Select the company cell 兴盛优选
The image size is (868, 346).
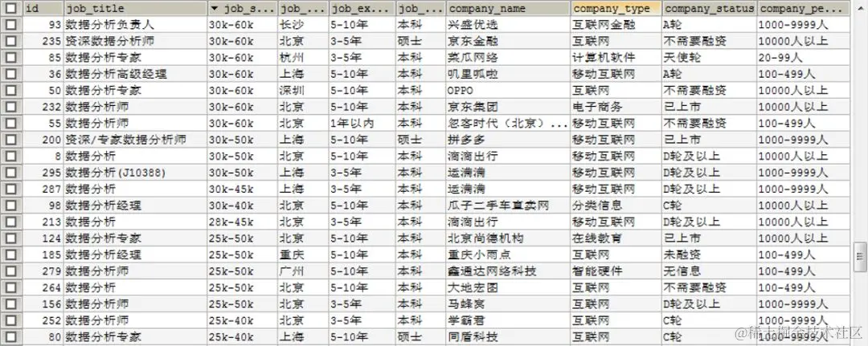tap(509, 24)
